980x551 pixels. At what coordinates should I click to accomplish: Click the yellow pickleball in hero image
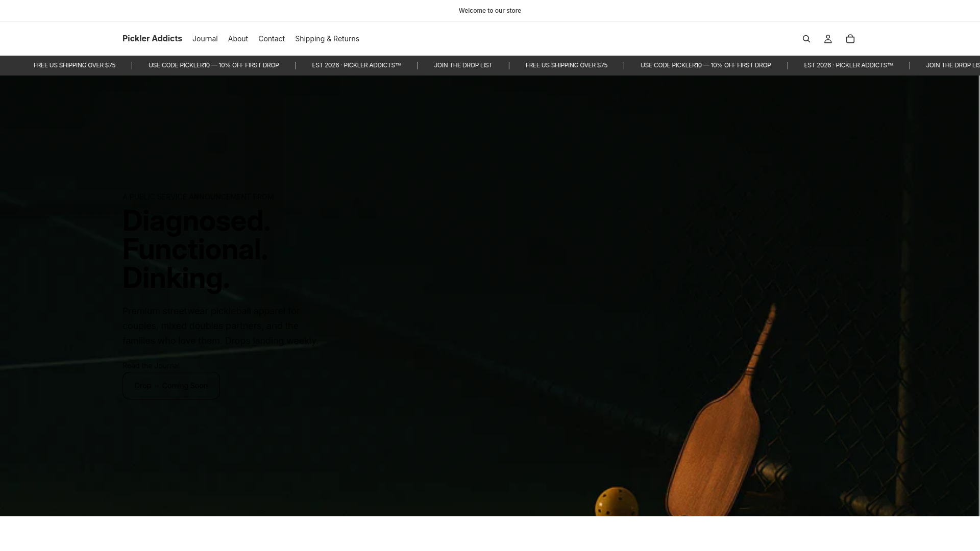coord(617,502)
